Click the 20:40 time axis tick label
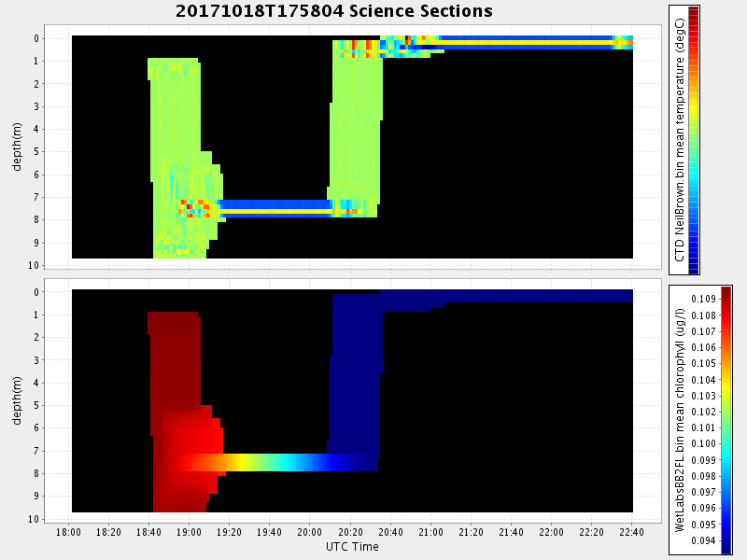The height and width of the screenshot is (560, 747). pos(391,532)
